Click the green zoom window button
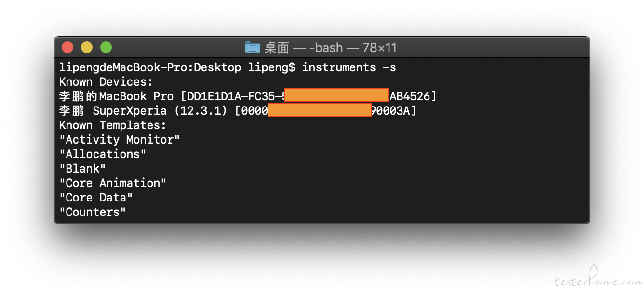This screenshot has width=644, height=295. [x=106, y=47]
